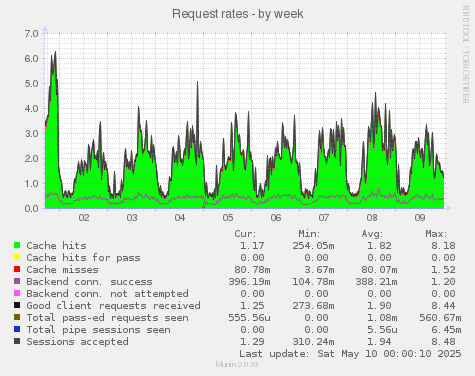Click the 'Backend conn. success' legend label
The image size is (475, 376).
(89, 282)
